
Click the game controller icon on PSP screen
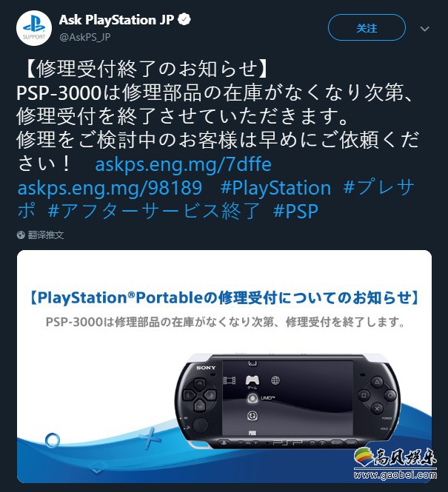[252, 380]
